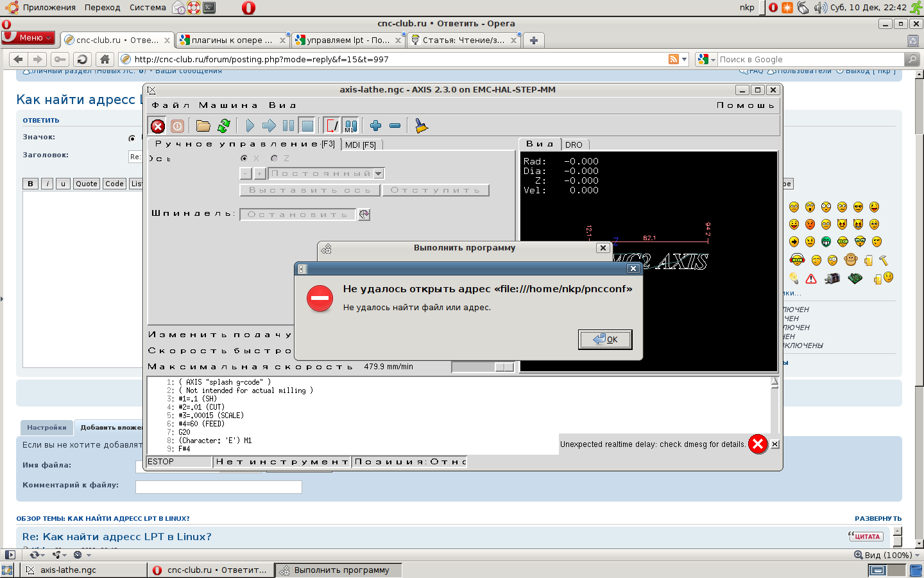The width and height of the screenshot is (924, 578).
Task: Go forward in Opera browser
Action: pos(38,59)
